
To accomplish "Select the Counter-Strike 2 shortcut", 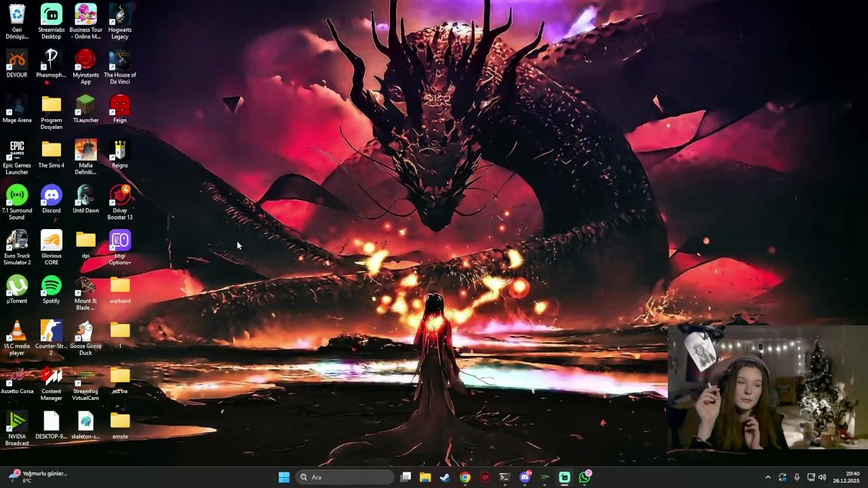I will 52,338.
